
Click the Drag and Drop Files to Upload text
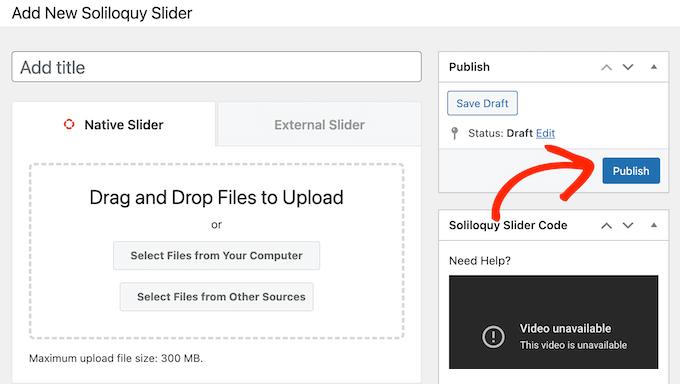(x=216, y=198)
